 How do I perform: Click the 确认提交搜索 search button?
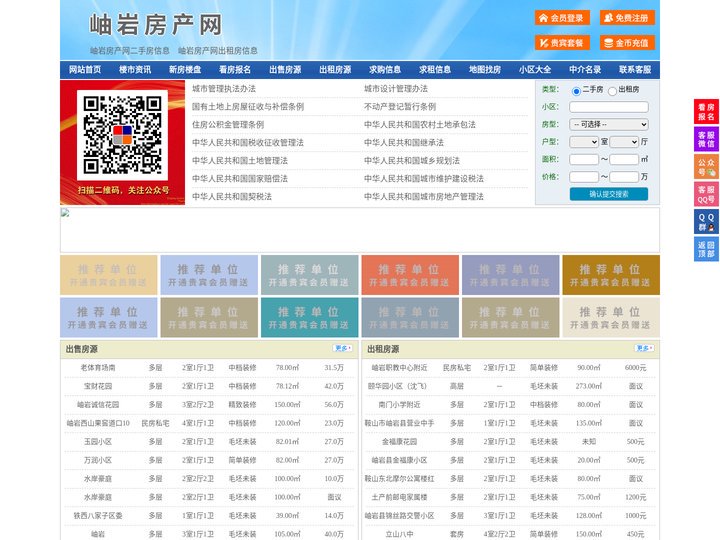609,194
